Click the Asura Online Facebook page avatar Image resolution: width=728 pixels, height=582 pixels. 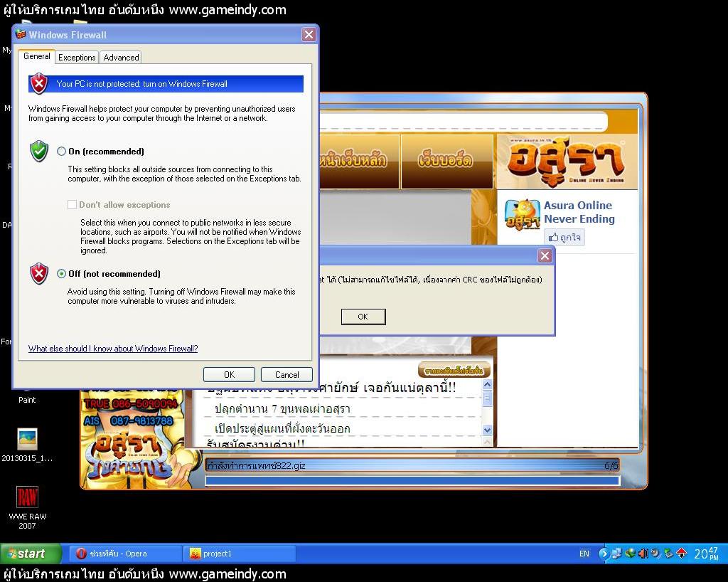click(523, 215)
